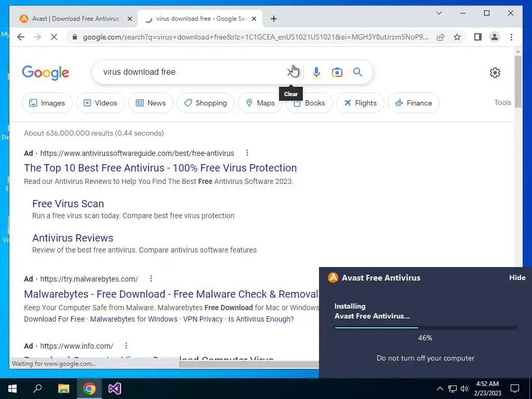Screen dimensions: 532x399
Task: Submit search with the magnifier icon
Action: pos(357,72)
